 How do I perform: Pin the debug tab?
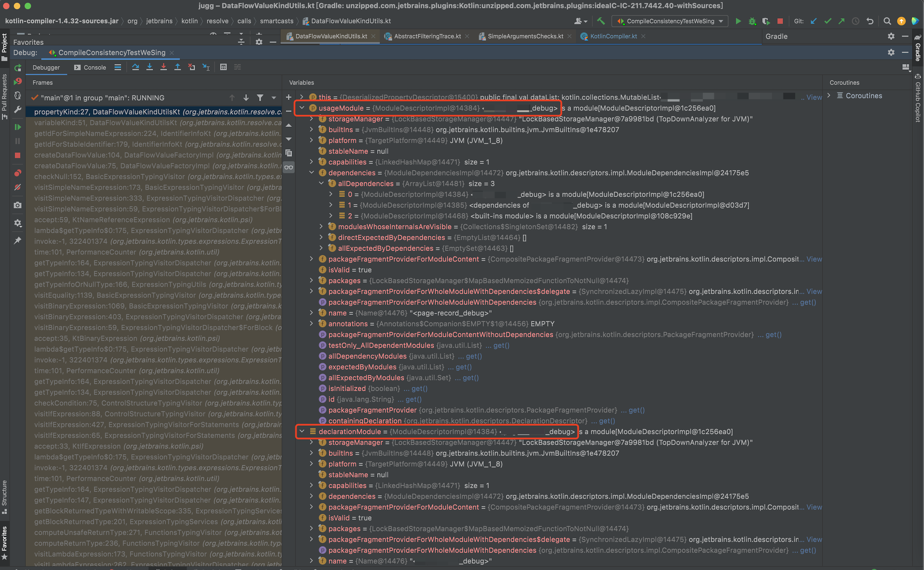point(18,240)
